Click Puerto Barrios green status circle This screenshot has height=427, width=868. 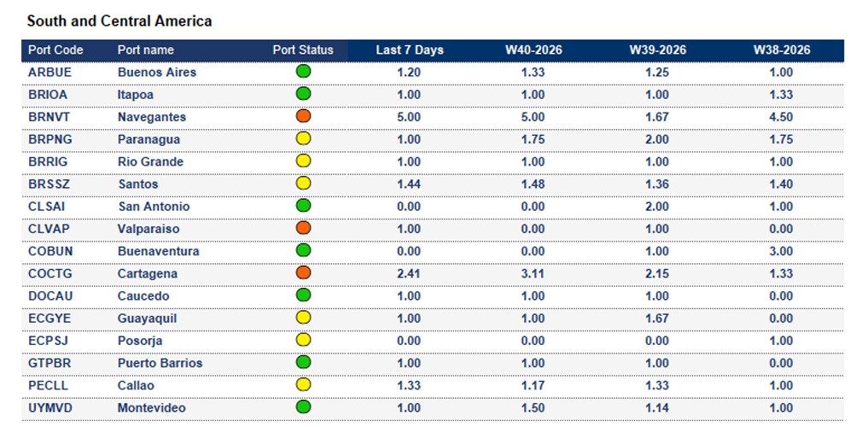tap(303, 362)
